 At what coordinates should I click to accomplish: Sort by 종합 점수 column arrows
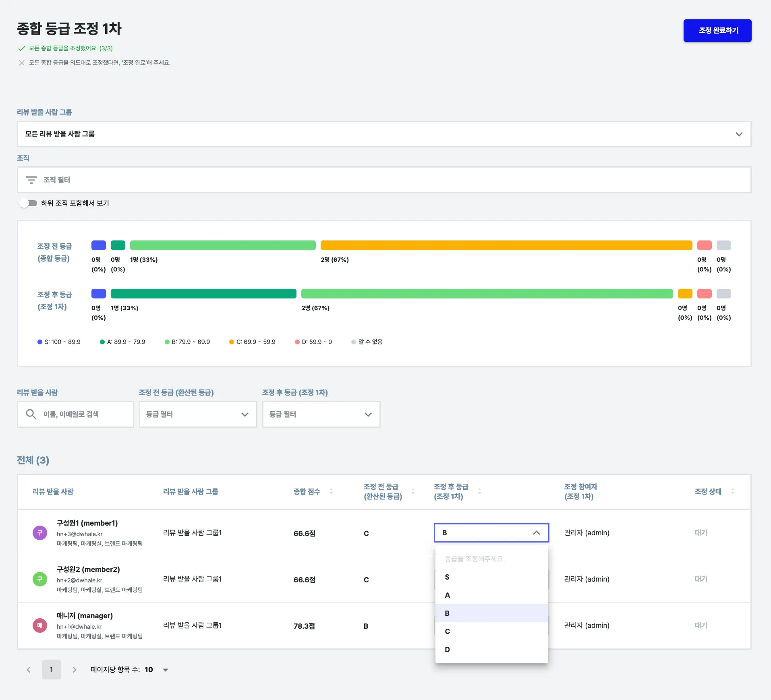coord(331,491)
